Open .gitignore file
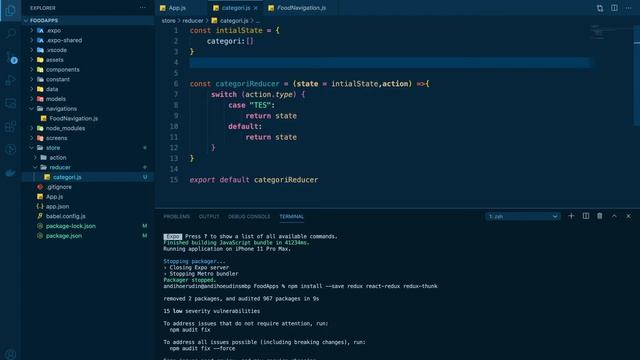640x360 pixels. click(88, 187)
